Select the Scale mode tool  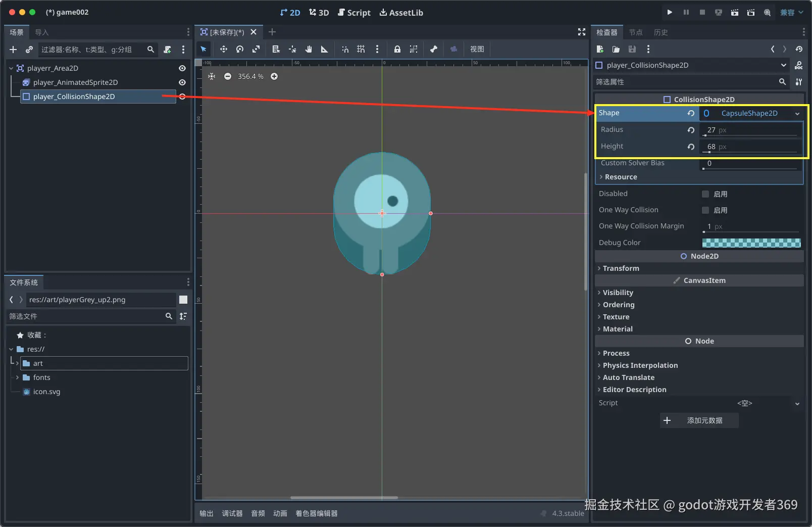pos(256,49)
